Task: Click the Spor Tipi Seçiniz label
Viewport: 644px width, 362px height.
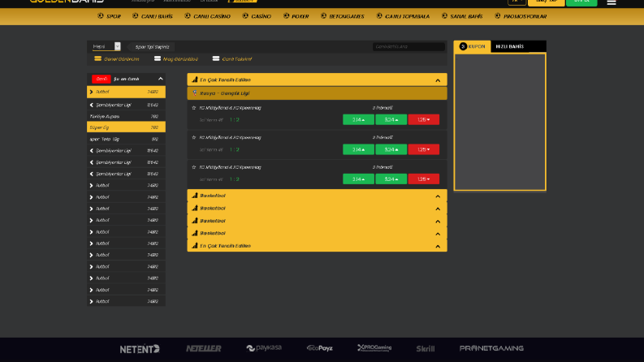Action: (152, 47)
